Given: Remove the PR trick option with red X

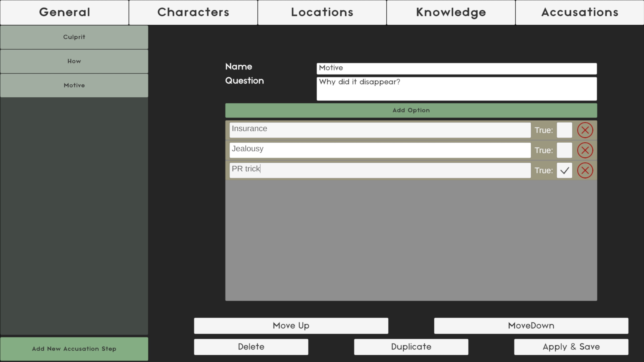Looking at the screenshot, I should click(585, 170).
